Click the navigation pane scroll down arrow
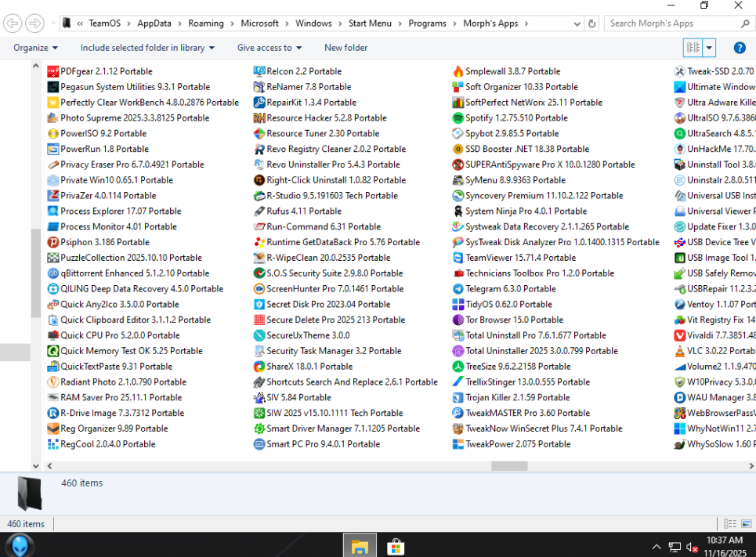Screen dimensions: 756x557 36,466
